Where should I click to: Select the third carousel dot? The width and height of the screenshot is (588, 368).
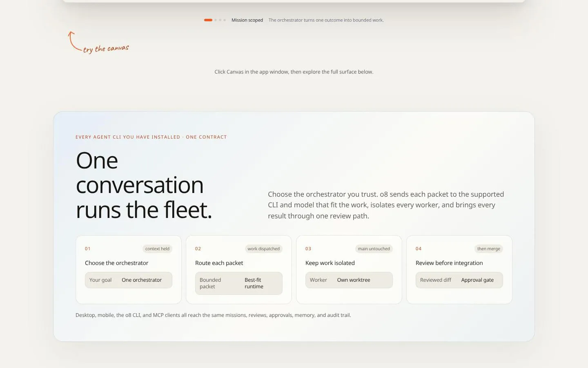point(220,20)
